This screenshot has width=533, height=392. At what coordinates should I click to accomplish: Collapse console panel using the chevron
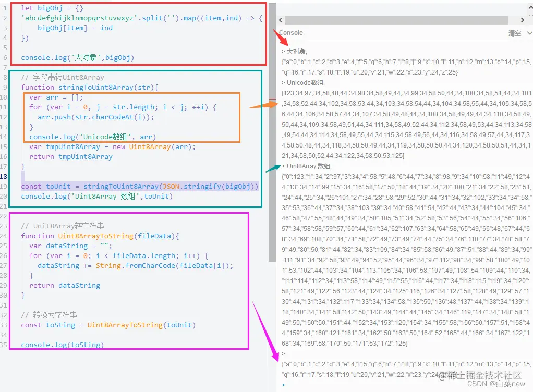coord(529,33)
